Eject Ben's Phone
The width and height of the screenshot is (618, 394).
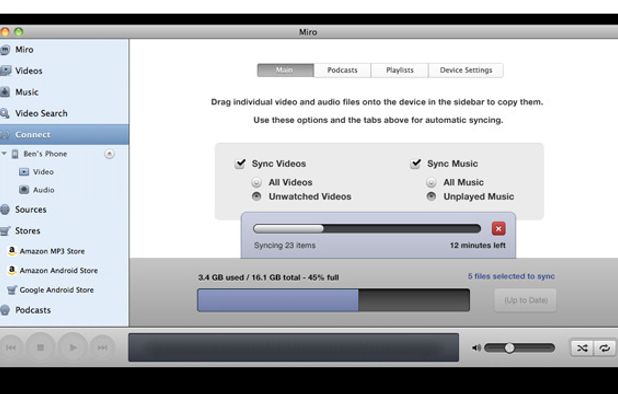click(109, 154)
